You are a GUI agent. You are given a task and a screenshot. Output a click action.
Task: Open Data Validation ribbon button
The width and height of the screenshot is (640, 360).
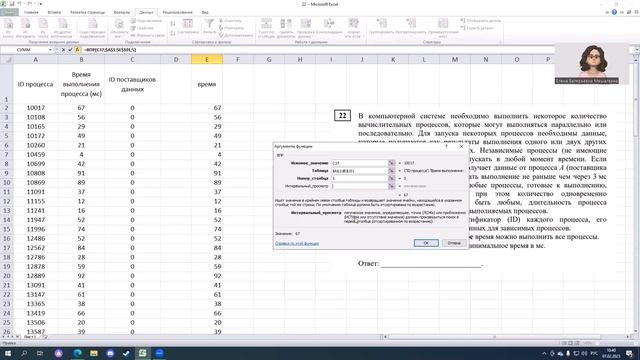click(305, 28)
